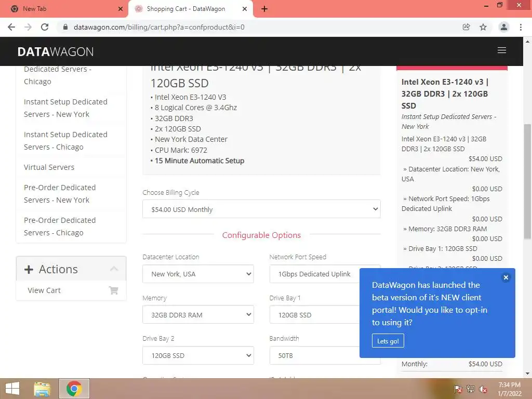Close the New Tab tab
The height and width of the screenshot is (399, 532).
[x=121, y=9]
